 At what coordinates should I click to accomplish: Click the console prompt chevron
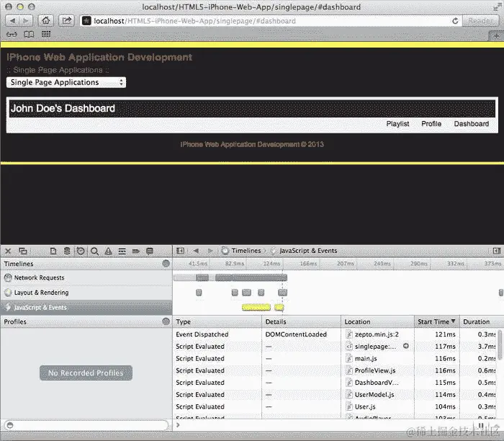[178, 425]
